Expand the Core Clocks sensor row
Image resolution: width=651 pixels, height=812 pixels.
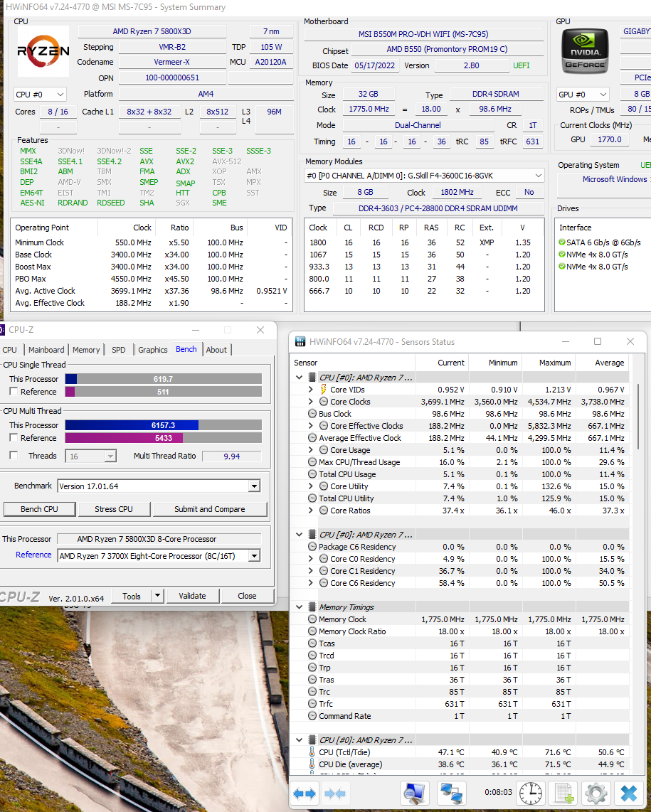tap(311, 402)
